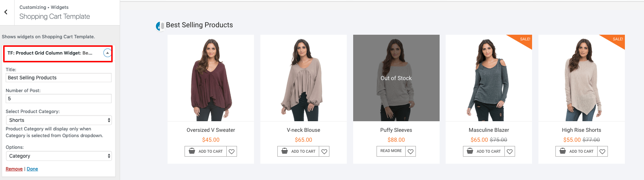Click wishlist heart for Masculine Blazer
Viewport: 644px width, 180px height.
coord(509,152)
